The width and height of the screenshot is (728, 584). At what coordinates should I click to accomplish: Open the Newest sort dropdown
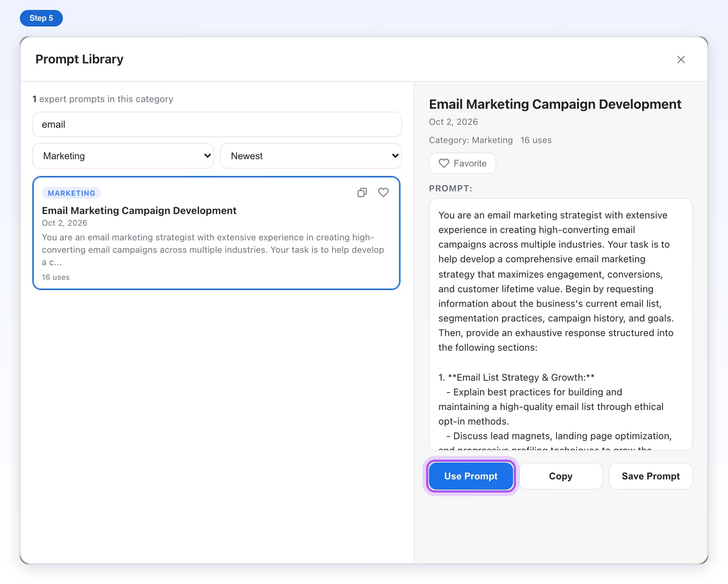(311, 156)
